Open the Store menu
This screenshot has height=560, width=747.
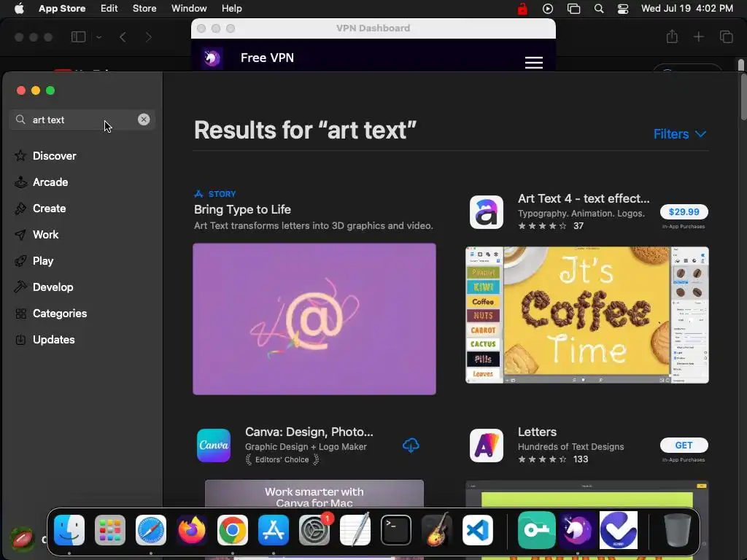click(144, 8)
